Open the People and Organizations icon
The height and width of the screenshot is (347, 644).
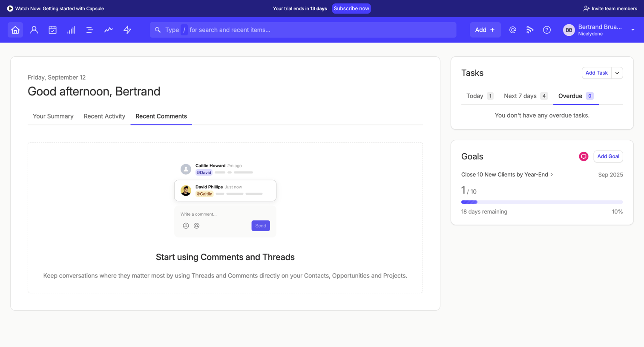pyautogui.click(x=34, y=30)
